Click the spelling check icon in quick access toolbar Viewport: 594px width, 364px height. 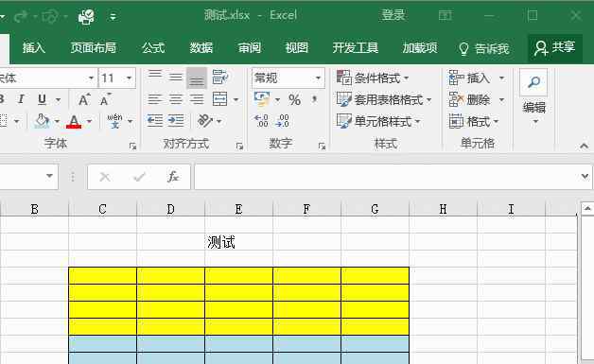[86, 16]
